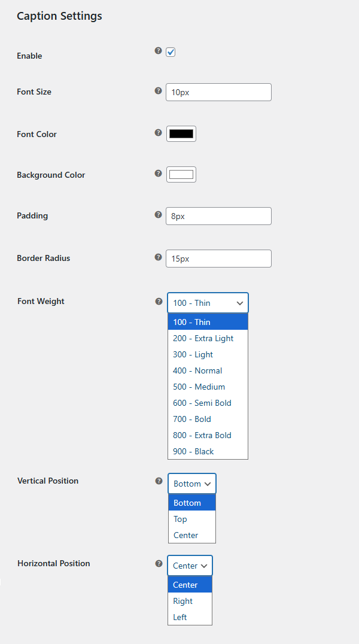Open the Font Color swatch picker

[181, 133]
